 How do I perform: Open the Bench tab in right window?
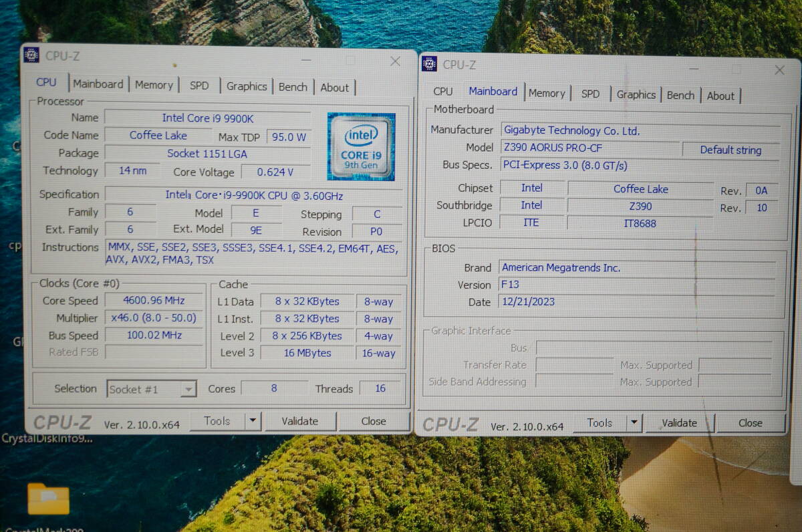680,96
